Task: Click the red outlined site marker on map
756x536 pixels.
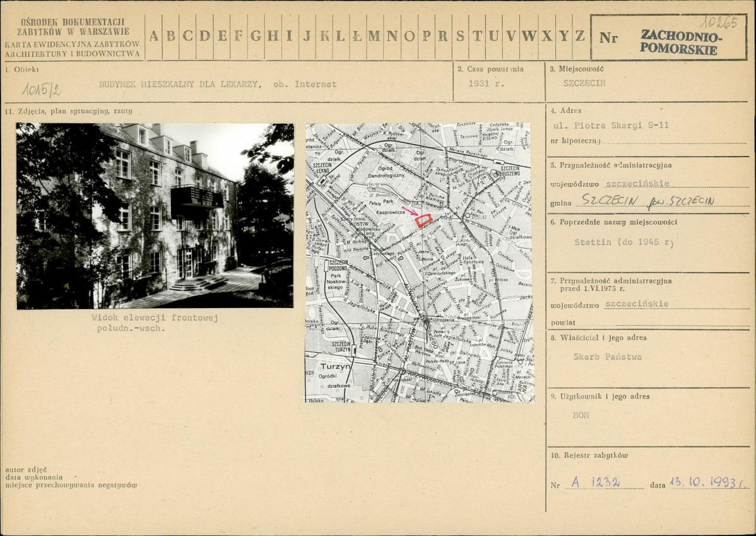Action: point(423,220)
